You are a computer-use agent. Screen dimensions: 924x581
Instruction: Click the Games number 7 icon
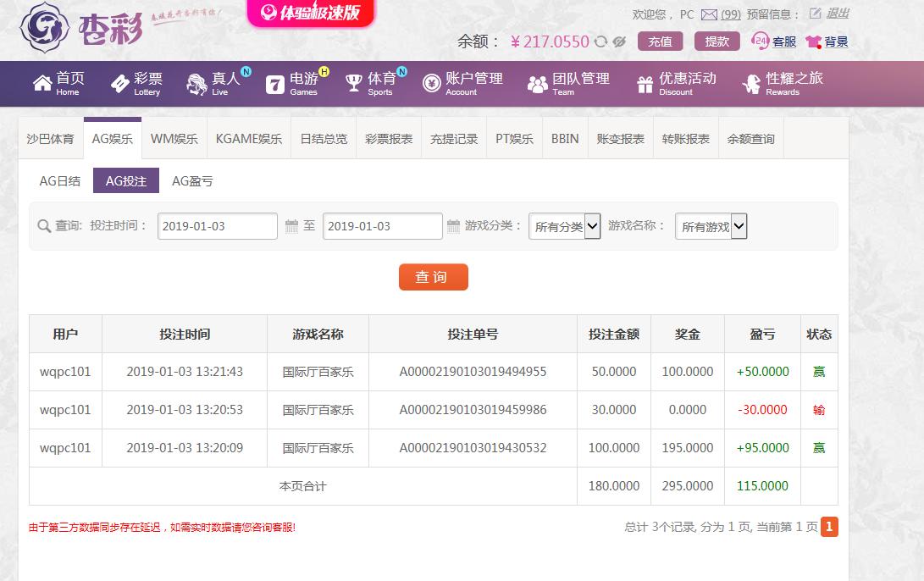point(274,85)
